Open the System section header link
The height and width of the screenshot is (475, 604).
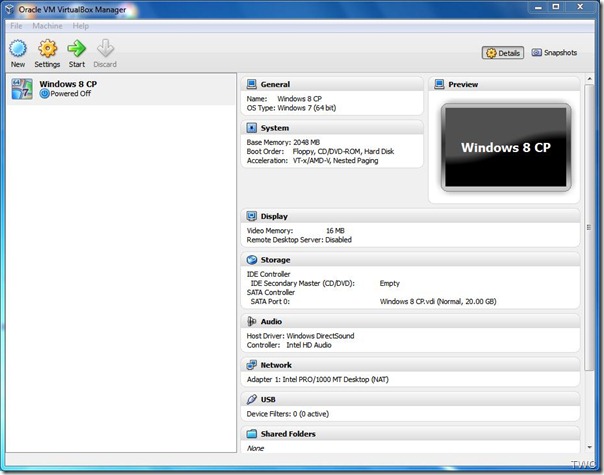(275, 128)
